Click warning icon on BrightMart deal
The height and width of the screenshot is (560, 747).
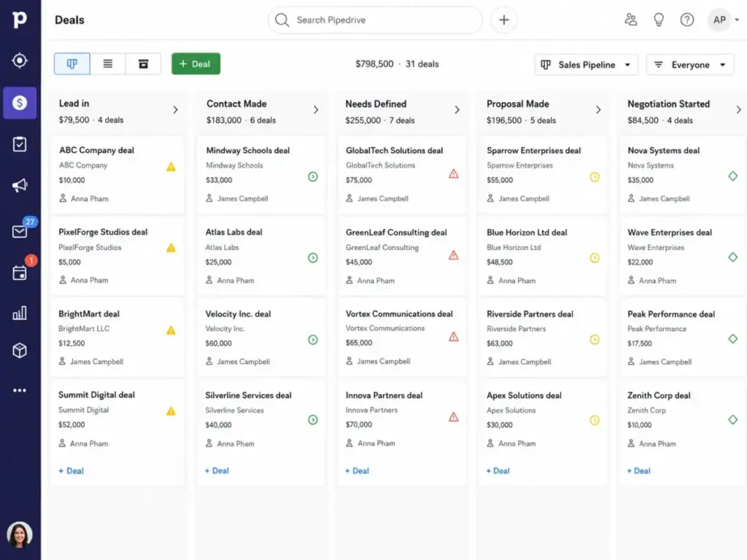[x=171, y=330]
